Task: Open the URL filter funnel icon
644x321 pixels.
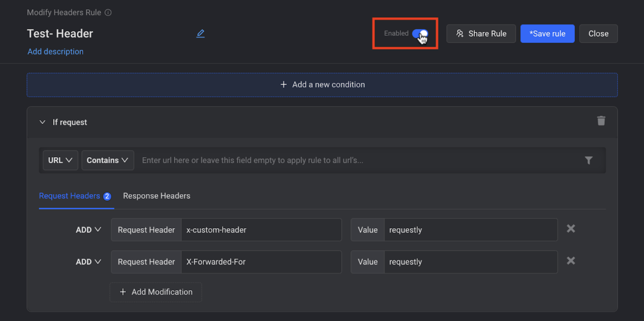Action: click(x=588, y=160)
